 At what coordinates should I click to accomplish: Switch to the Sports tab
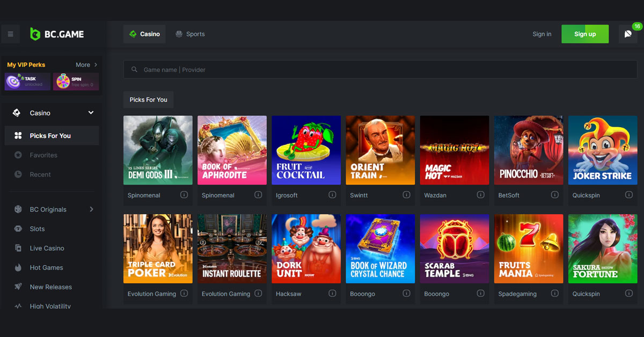(190, 34)
